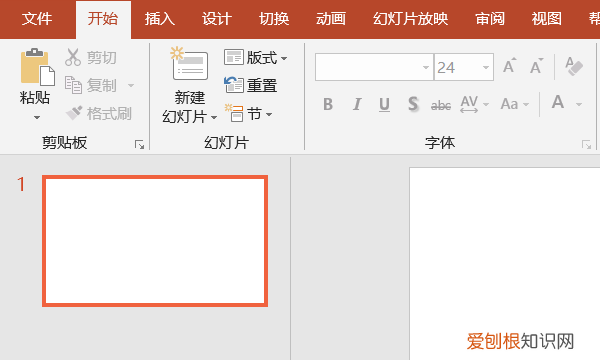This screenshot has height=360, width=600.
Task: Switch to the 开始 tab
Action: [x=103, y=19]
